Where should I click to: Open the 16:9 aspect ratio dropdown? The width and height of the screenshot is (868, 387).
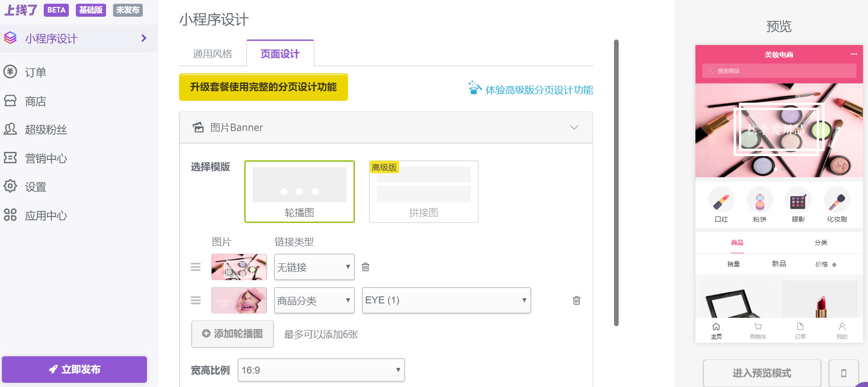coord(321,370)
